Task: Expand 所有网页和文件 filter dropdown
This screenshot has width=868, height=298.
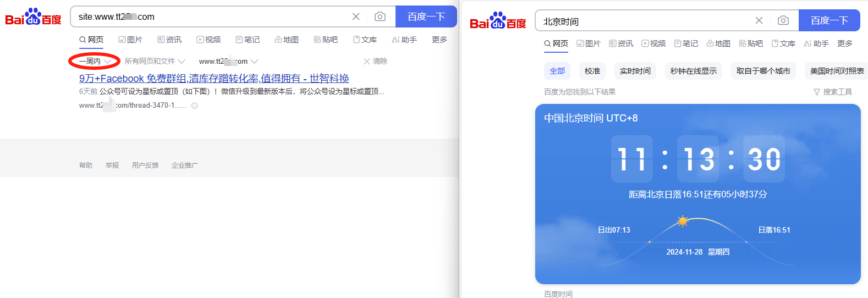Action: click(155, 61)
